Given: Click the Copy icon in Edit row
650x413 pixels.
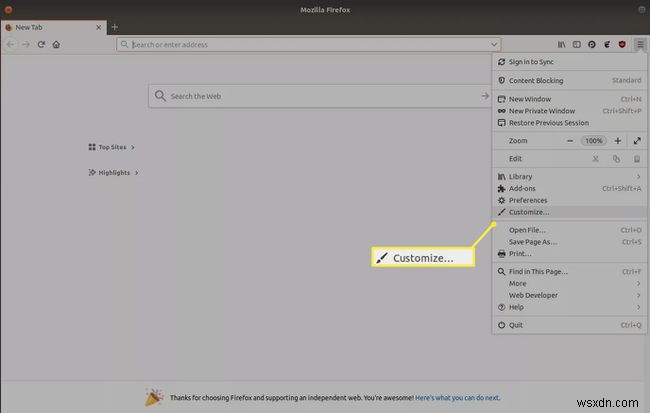Looking at the screenshot, I should [616, 159].
